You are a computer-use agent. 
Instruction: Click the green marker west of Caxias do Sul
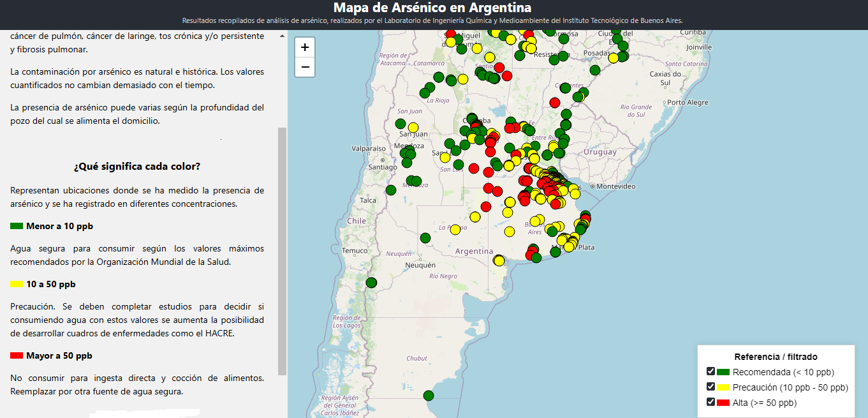[595, 70]
